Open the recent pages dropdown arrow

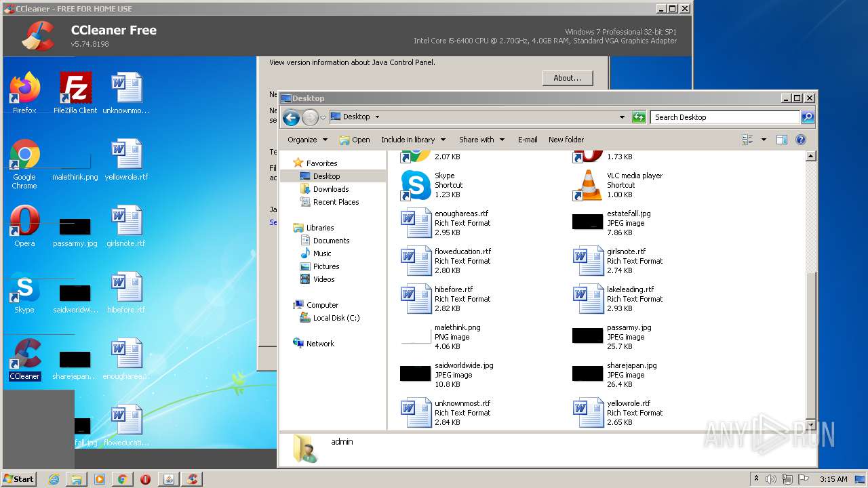click(323, 117)
